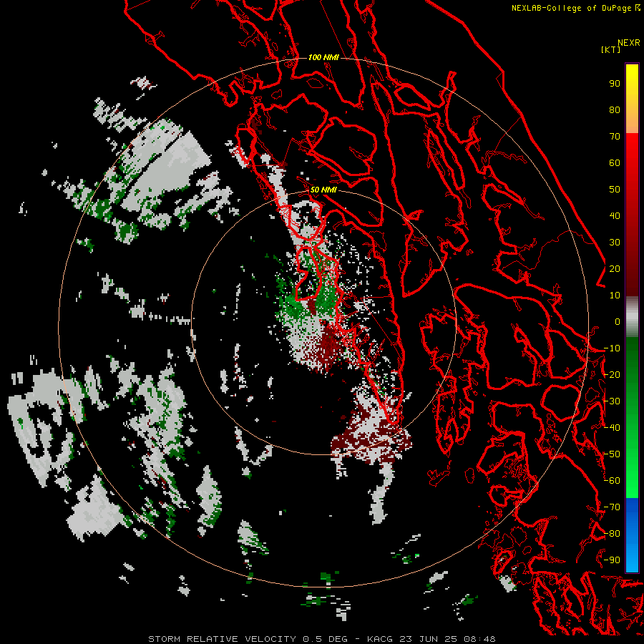Click the -70 value on velocity scale
The height and width of the screenshot is (644, 644).
[x=612, y=507]
